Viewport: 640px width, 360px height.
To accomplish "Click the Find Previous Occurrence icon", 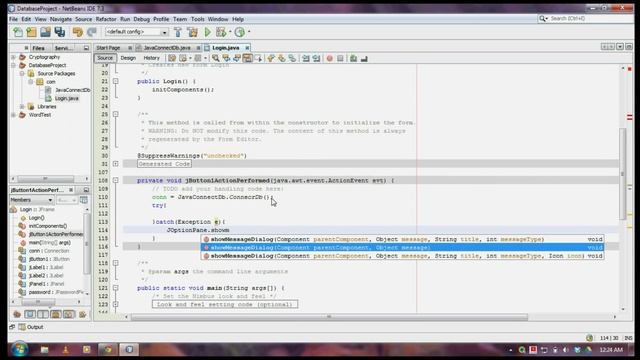I will click(226, 58).
